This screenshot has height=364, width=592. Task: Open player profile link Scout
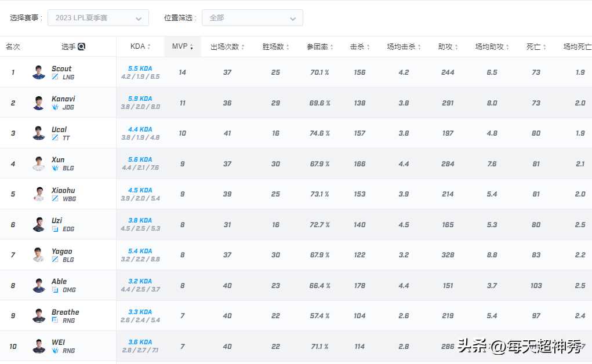click(x=61, y=69)
